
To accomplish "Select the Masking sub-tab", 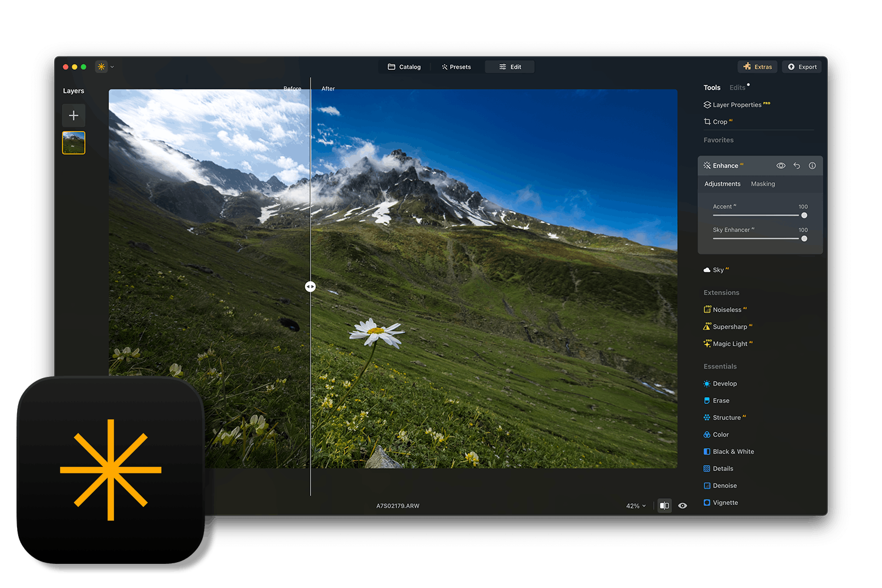I will point(763,184).
